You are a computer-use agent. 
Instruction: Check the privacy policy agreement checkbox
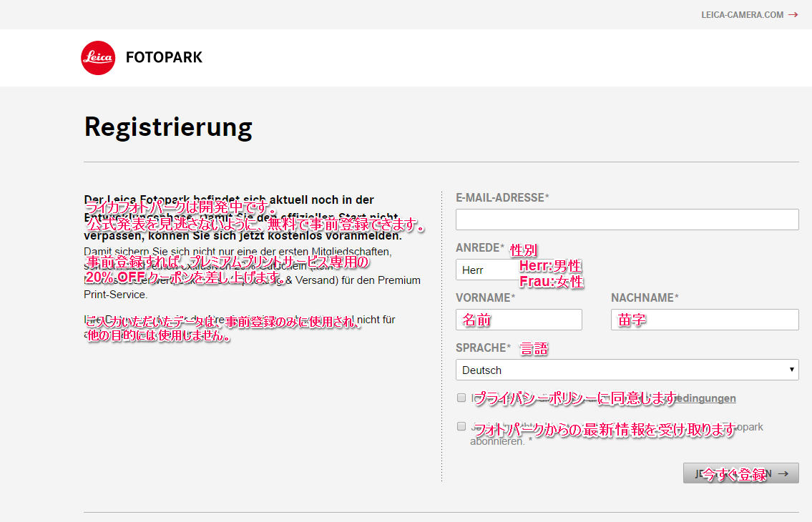point(461,398)
